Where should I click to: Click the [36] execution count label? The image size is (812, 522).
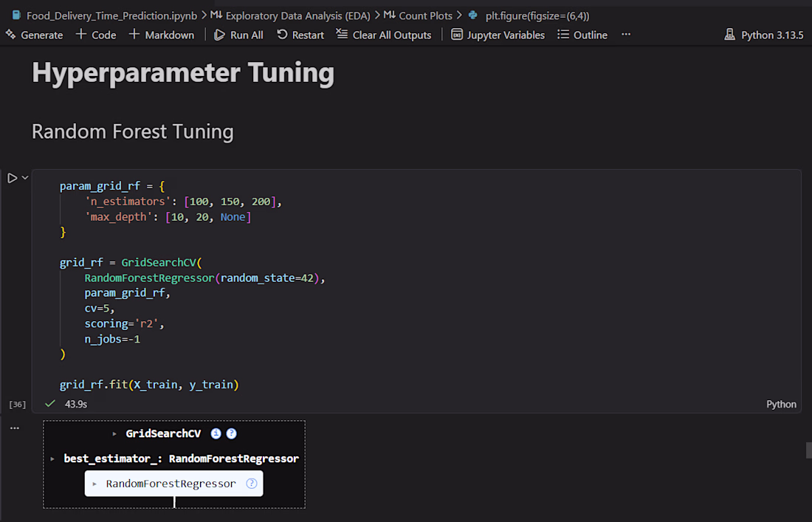point(17,405)
